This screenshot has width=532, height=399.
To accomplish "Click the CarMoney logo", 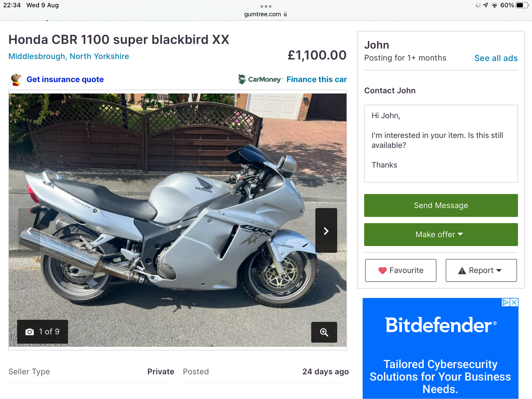I will 260,79.
